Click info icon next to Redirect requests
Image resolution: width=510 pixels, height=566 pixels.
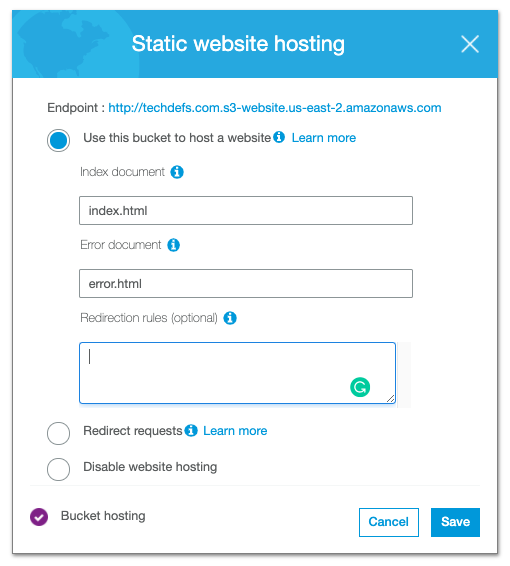pyautogui.click(x=191, y=430)
